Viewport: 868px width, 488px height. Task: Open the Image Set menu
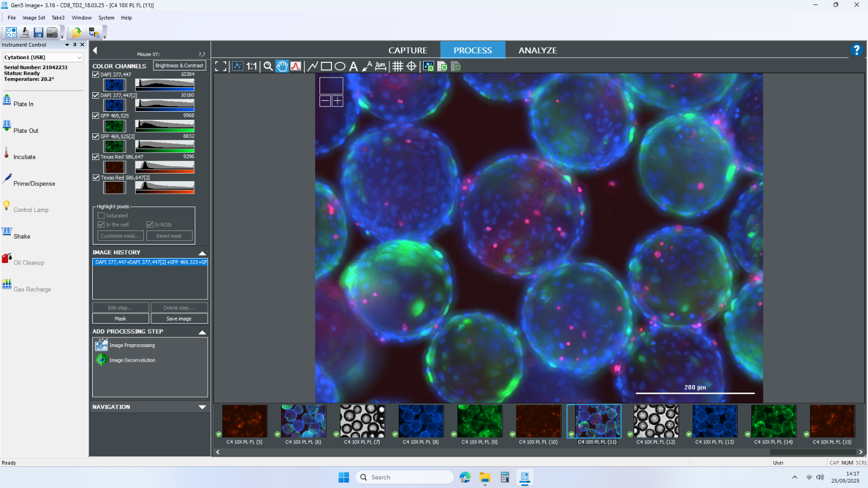34,18
